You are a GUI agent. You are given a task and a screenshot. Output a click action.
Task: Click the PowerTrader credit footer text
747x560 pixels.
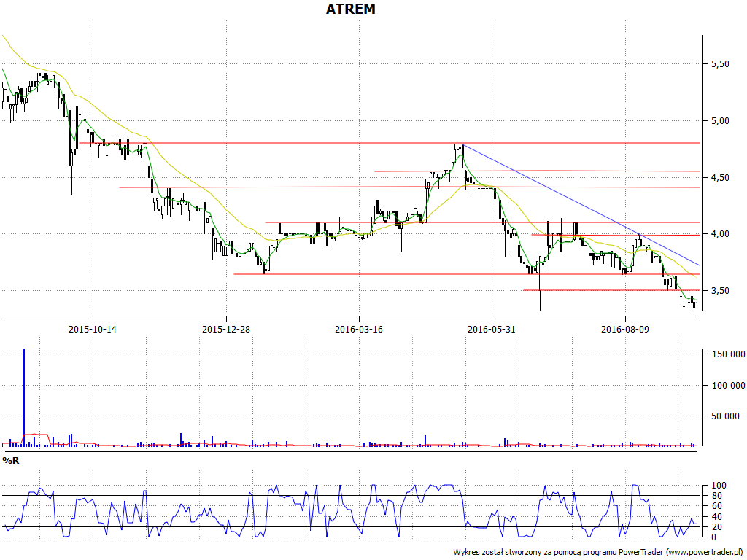[x=599, y=552]
